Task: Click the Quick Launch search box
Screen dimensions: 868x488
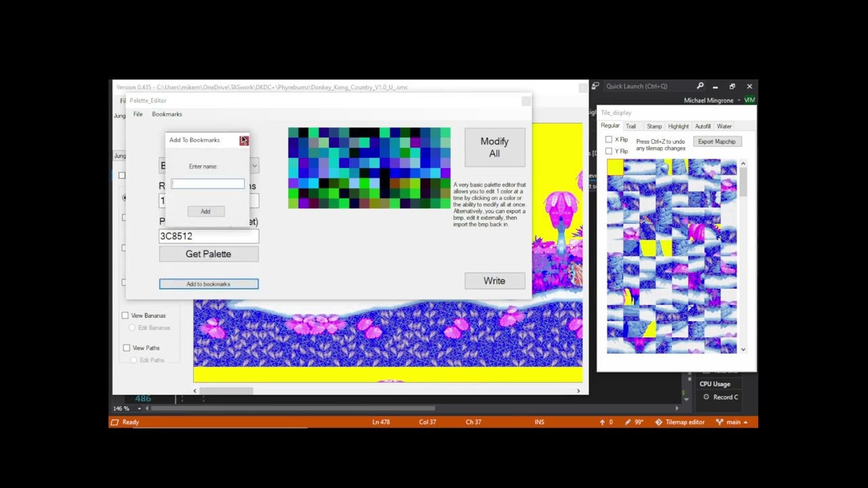Action: 648,86
